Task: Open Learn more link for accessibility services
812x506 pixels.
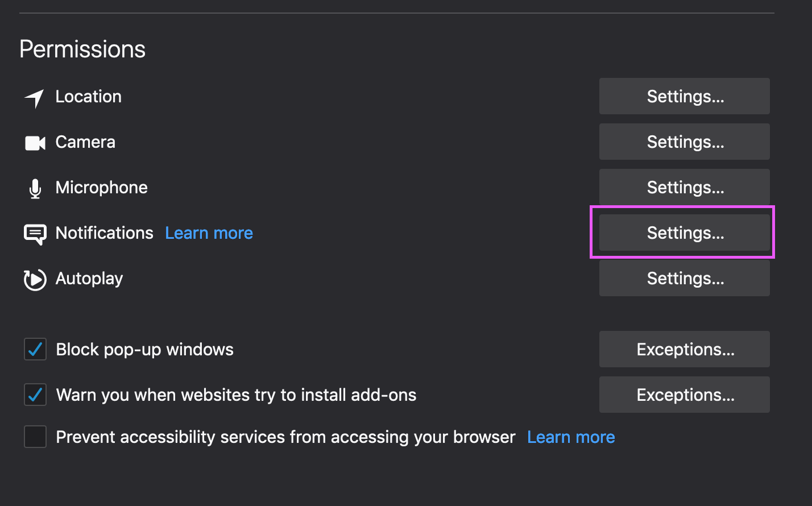Action: [x=571, y=437]
